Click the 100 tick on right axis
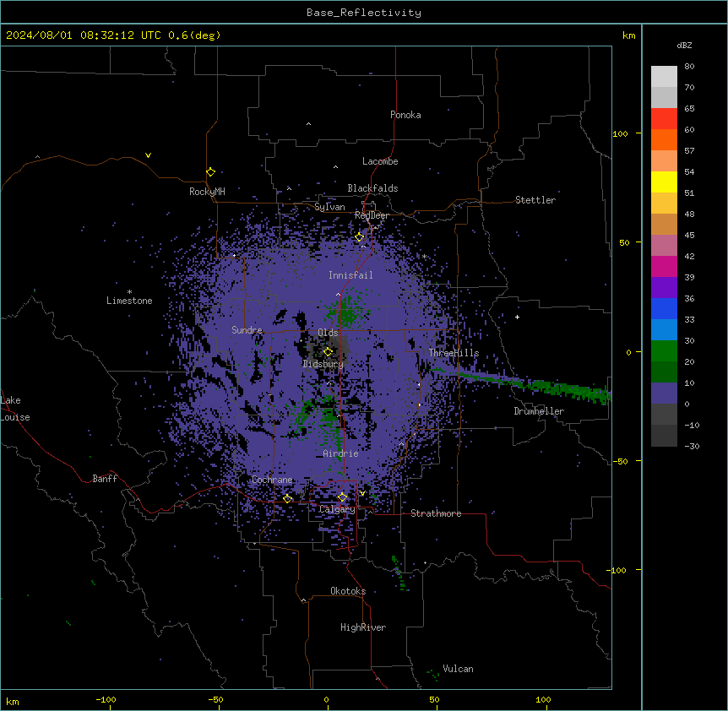728x711 pixels. coord(620,133)
